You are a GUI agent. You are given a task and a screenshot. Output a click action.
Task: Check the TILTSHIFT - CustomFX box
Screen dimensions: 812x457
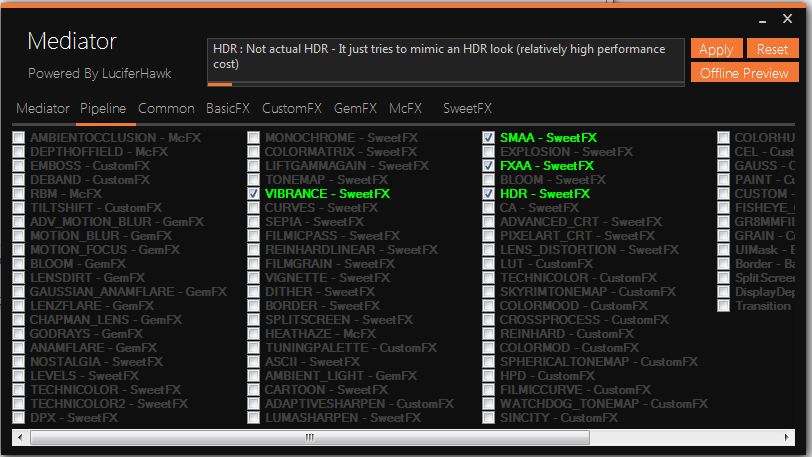click(19, 208)
